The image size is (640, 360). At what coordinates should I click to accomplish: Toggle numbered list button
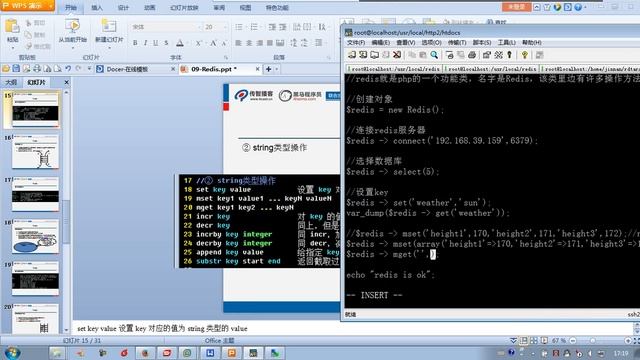click(x=254, y=27)
